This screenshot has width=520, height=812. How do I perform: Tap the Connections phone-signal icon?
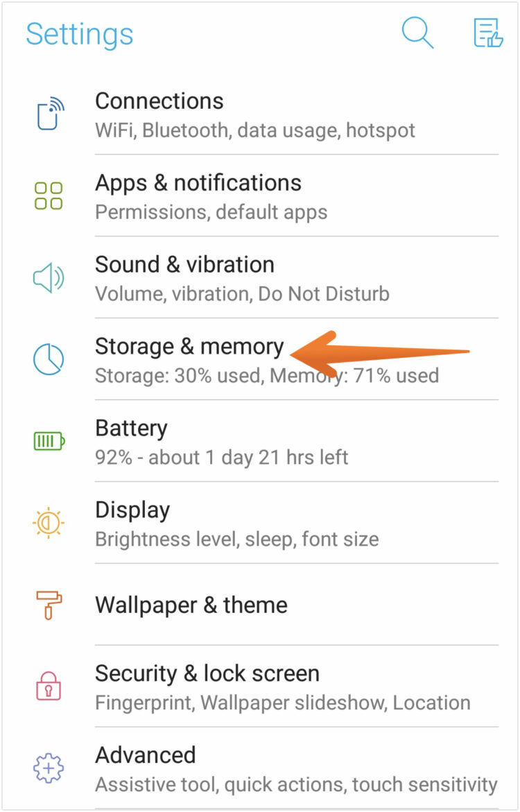(49, 114)
